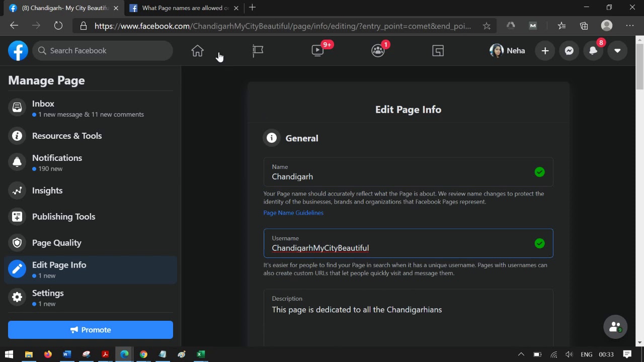Image resolution: width=644 pixels, height=362 pixels.
Task: Click the Name field containing Chandigarh
Action: [408, 172]
